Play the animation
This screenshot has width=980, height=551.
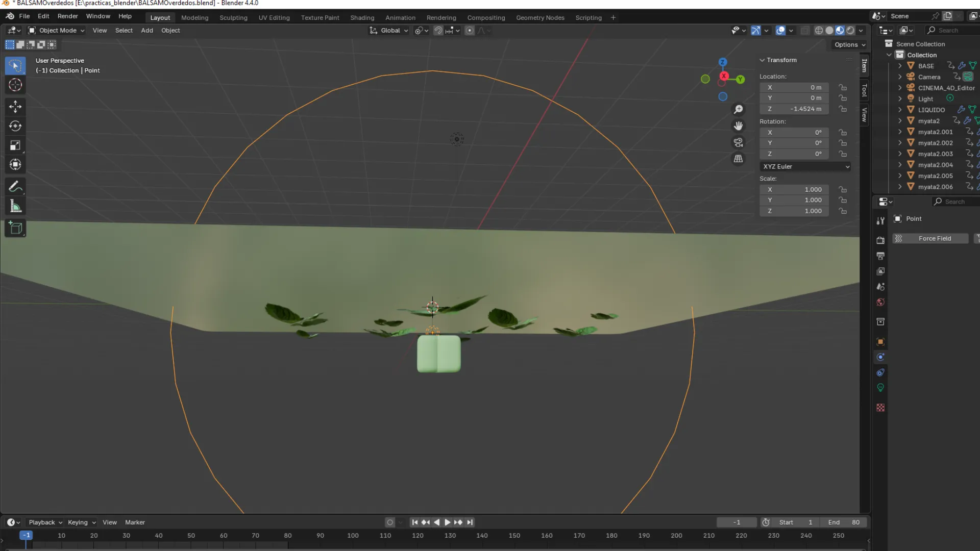pyautogui.click(x=448, y=522)
